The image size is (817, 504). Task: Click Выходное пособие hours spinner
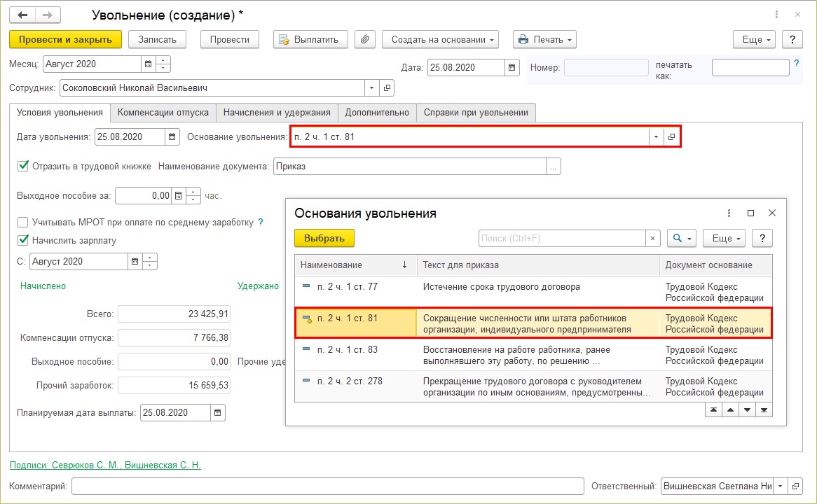point(193,196)
